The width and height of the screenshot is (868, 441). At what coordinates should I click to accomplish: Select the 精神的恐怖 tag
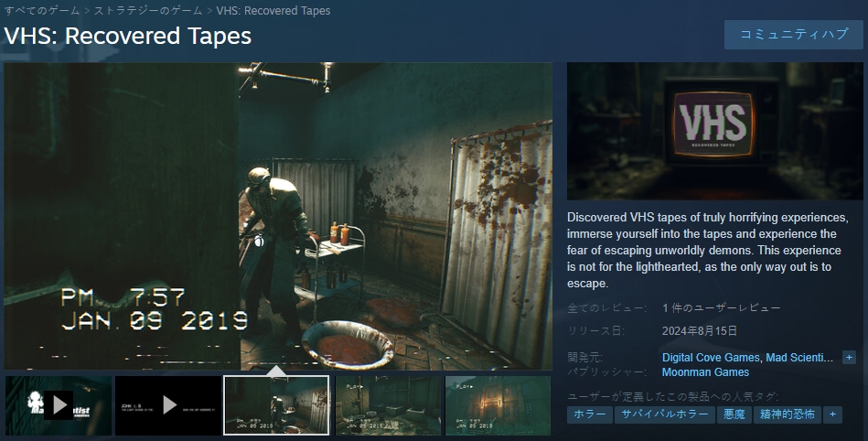point(788,414)
